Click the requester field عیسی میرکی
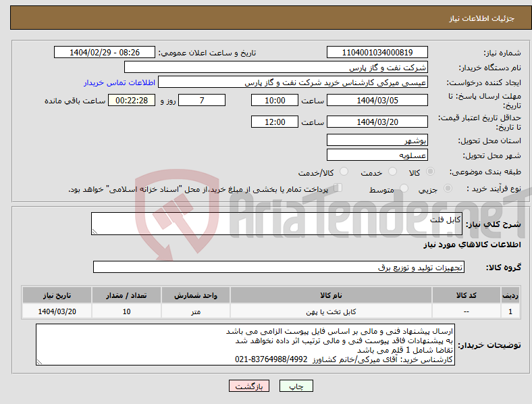Screen dimensions: 532x404 (x=293, y=82)
